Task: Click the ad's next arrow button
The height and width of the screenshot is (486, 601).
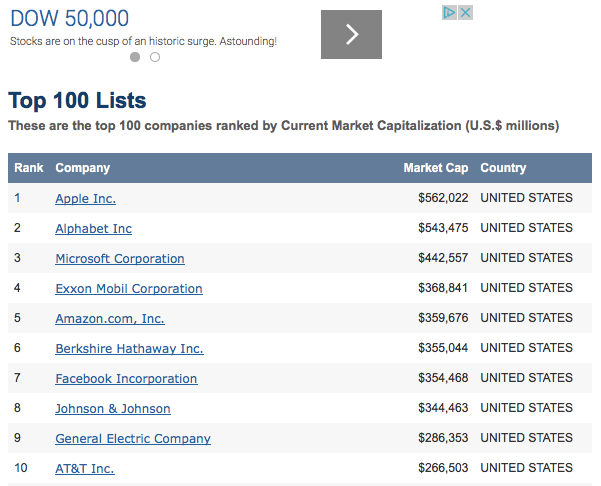Action: pyautogui.click(x=351, y=34)
